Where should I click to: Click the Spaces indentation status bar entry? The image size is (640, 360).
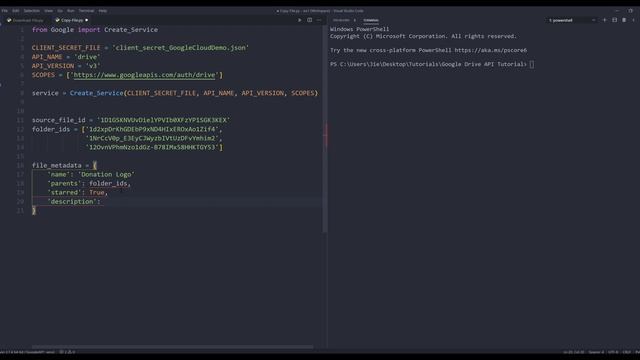tap(596, 352)
